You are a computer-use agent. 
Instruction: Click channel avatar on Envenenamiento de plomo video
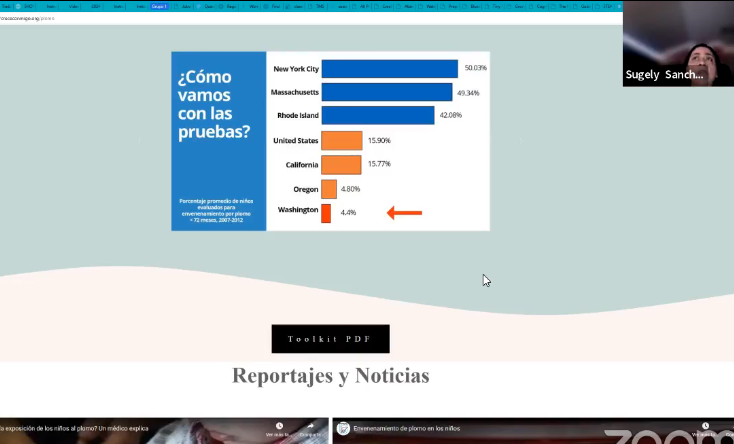pos(343,428)
